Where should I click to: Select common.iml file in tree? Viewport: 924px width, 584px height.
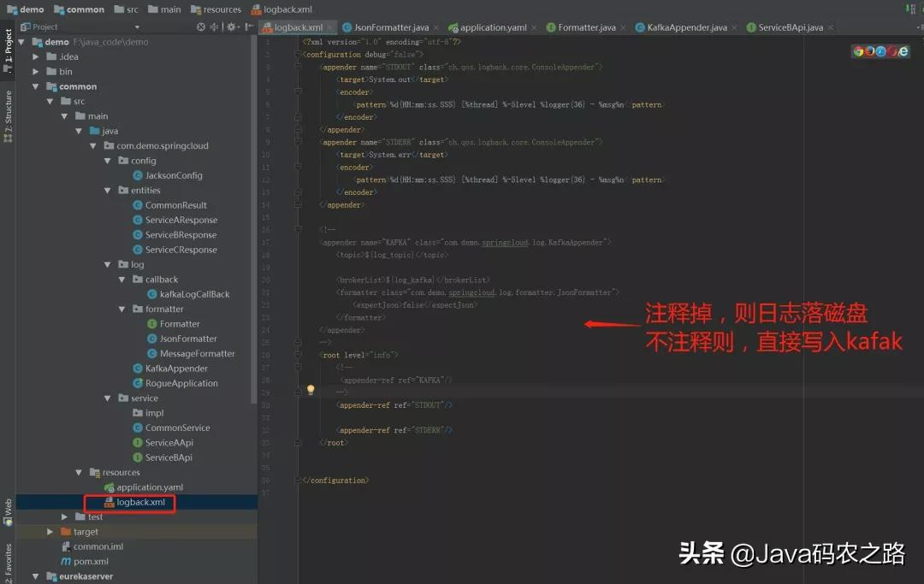pyautogui.click(x=92, y=547)
